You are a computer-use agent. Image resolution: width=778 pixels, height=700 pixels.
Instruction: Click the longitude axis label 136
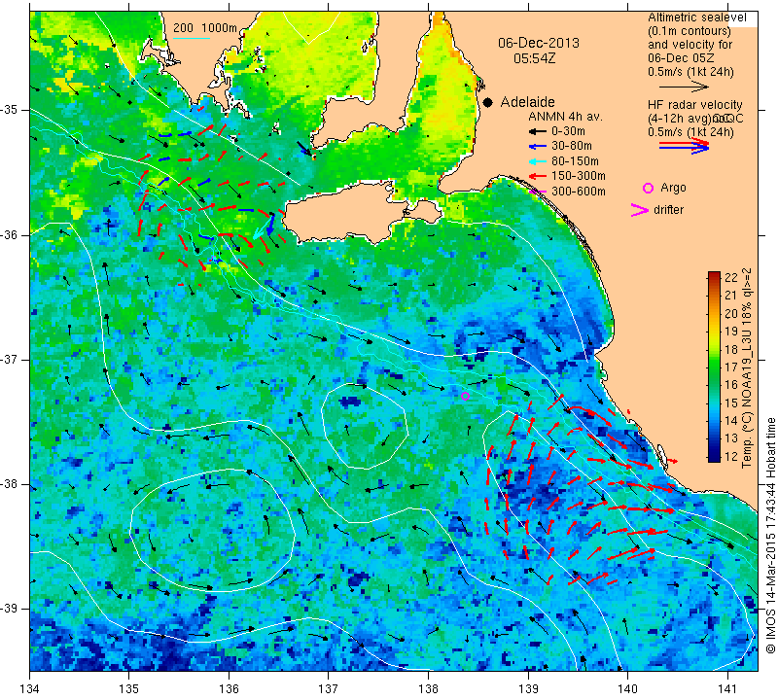[230, 689]
